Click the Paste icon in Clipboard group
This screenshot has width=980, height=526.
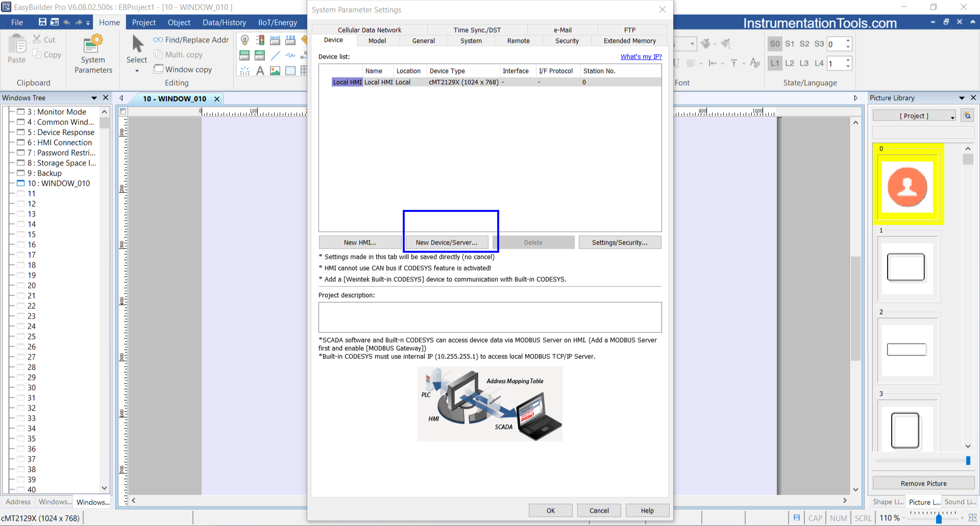17,44
